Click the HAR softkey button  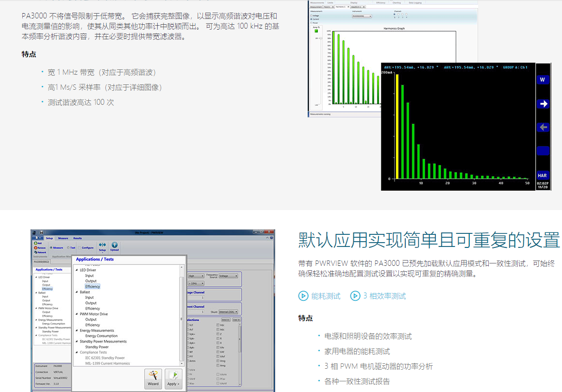click(543, 175)
